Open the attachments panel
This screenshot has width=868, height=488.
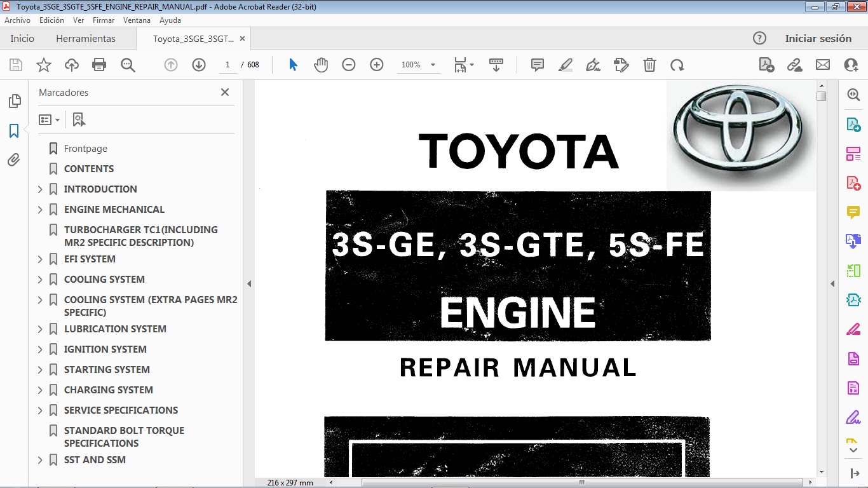(x=15, y=159)
